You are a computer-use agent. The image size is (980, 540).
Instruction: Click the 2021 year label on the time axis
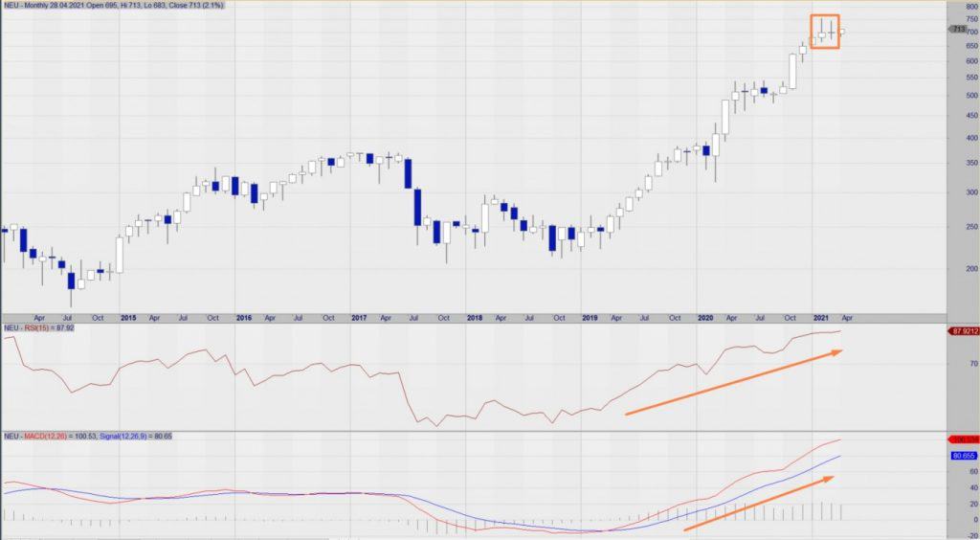[x=821, y=317]
